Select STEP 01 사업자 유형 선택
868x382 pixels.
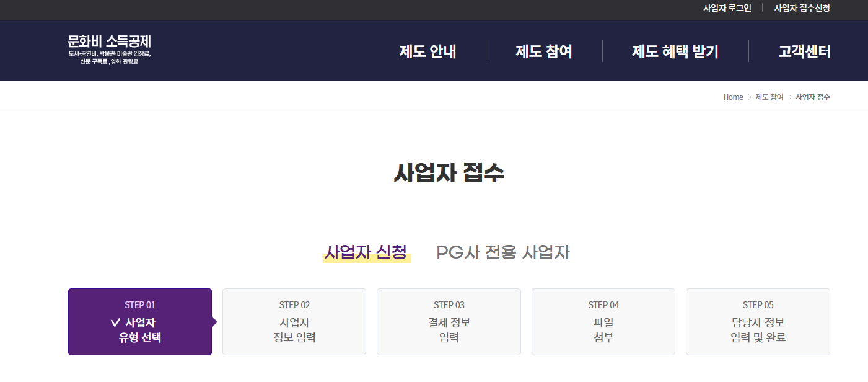click(140, 322)
